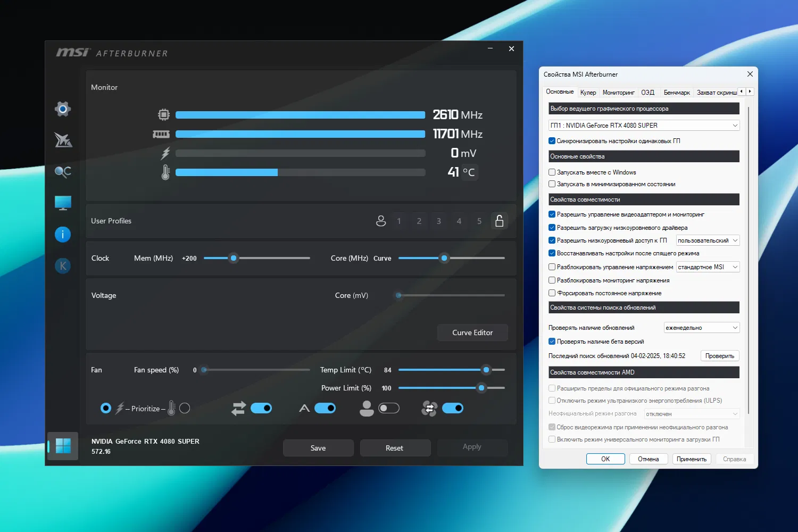The width and height of the screenshot is (798, 532).
Task: Click the user-defined fan person icon
Action: point(367,408)
